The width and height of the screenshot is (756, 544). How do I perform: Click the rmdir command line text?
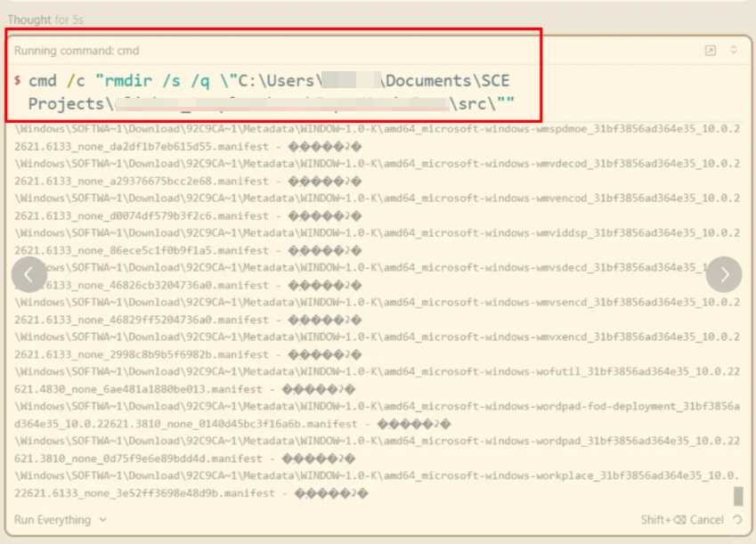[271, 92]
